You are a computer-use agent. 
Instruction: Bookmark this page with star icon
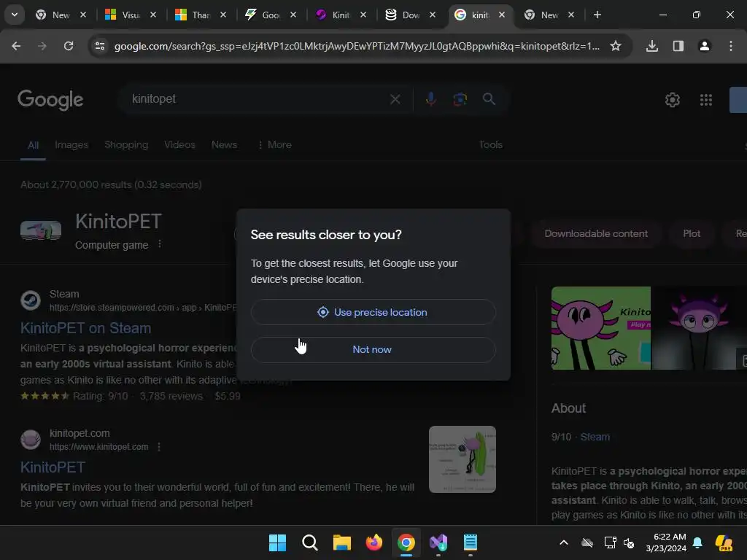coord(616,46)
